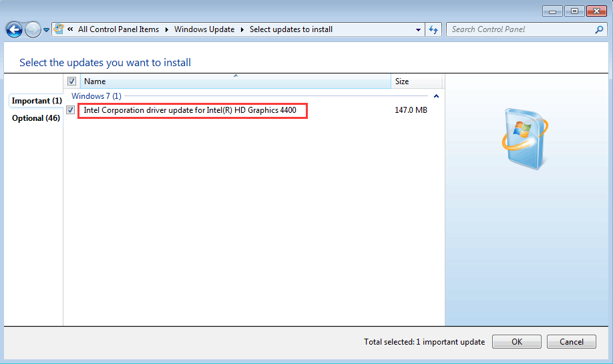
Task: Click the double chevron in address bar
Action: (x=70, y=29)
